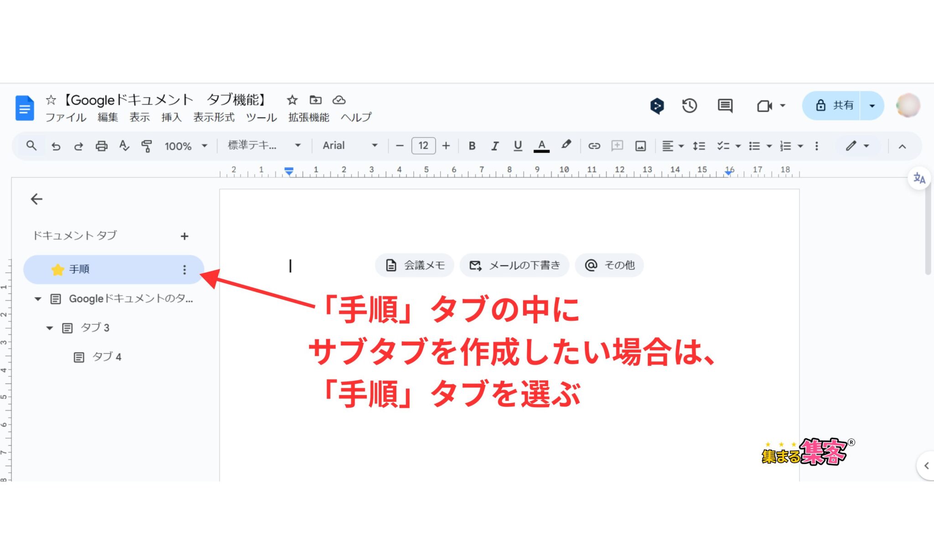The width and height of the screenshot is (934, 560).
Task: Redo the last action
Action: point(78,146)
